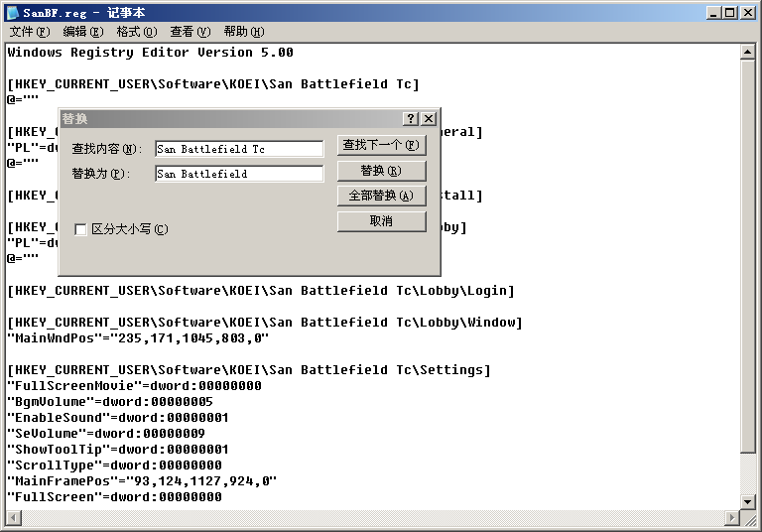Screen dimensions: 762x532
Task: Close the 替换 dialog with X
Action: coord(429,119)
